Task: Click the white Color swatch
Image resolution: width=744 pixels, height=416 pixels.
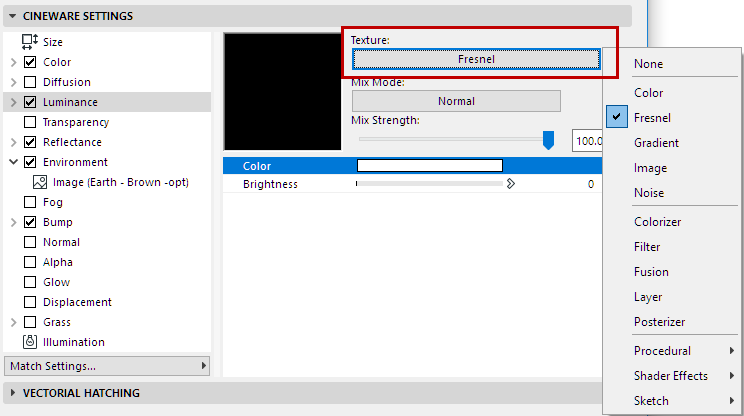Action: (429, 166)
